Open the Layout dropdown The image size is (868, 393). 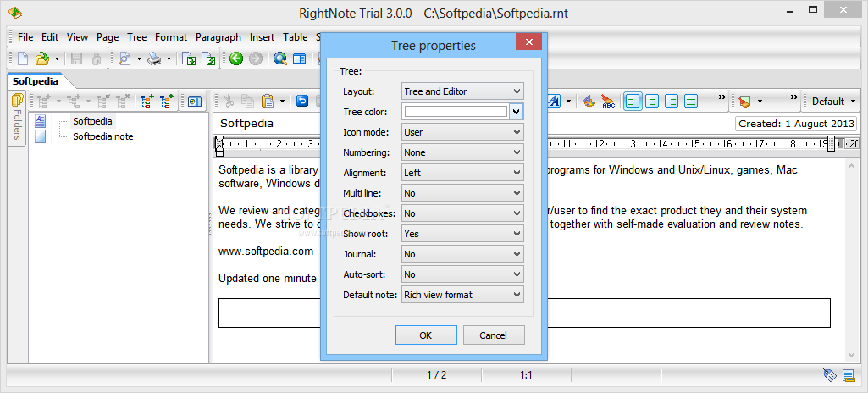pos(462,91)
